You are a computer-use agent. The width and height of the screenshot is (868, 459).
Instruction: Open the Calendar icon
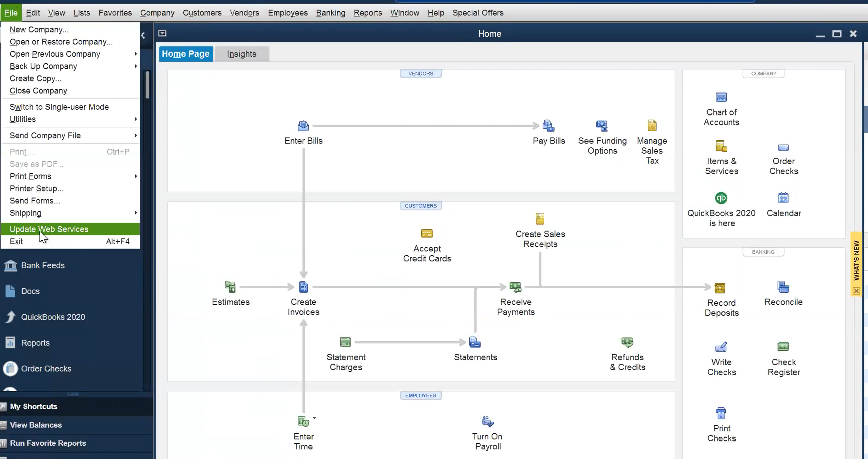tap(784, 198)
